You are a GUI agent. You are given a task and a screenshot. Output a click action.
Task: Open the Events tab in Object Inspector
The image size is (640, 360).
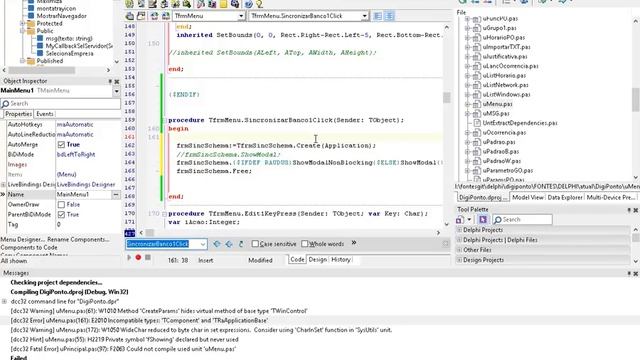[44, 114]
